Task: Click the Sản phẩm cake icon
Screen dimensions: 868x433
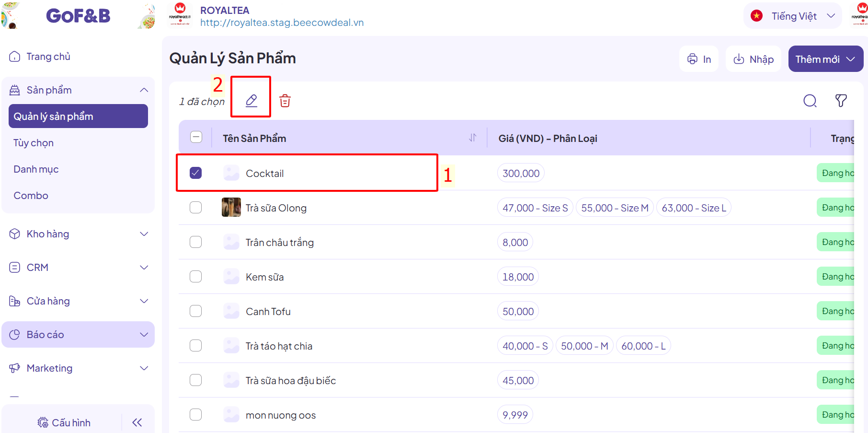Action: (15, 90)
